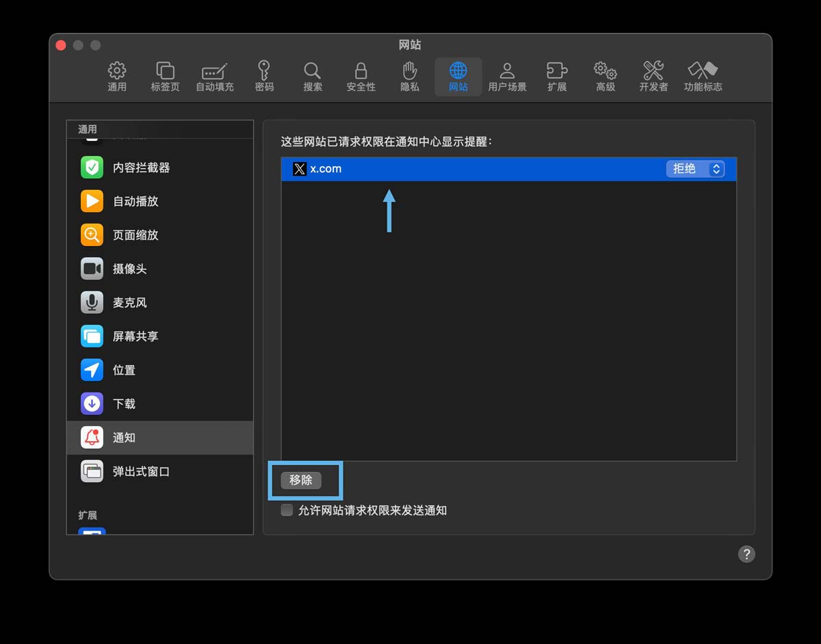Select the 隐私 settings icon
Image resolution: width=821 pixels, height=644 pixels.
(x=409, y=75)
